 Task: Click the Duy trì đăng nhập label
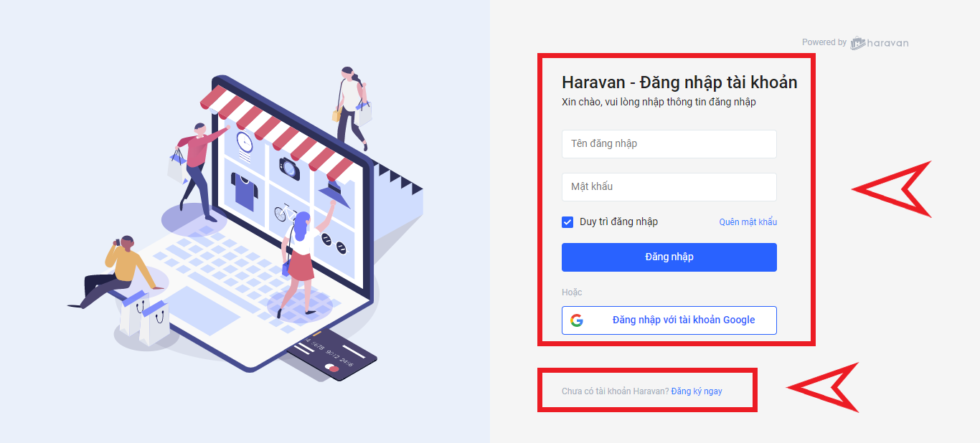(618, 221)
